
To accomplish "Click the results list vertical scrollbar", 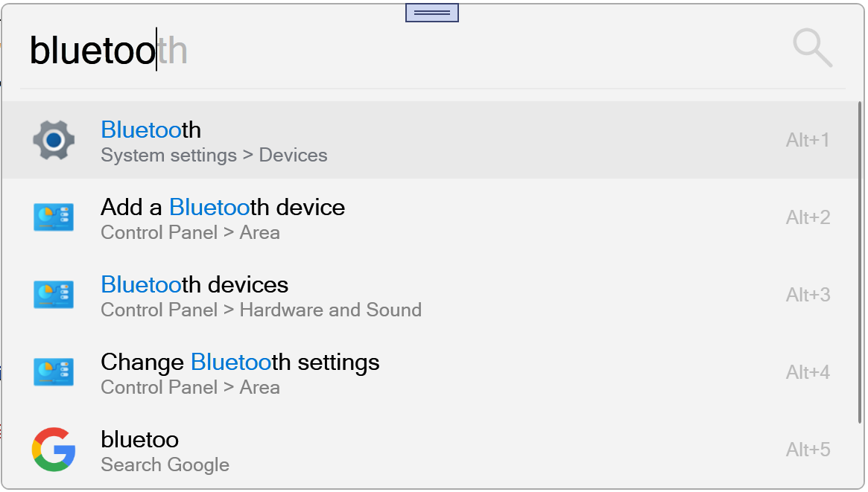I will click(861, 261).
